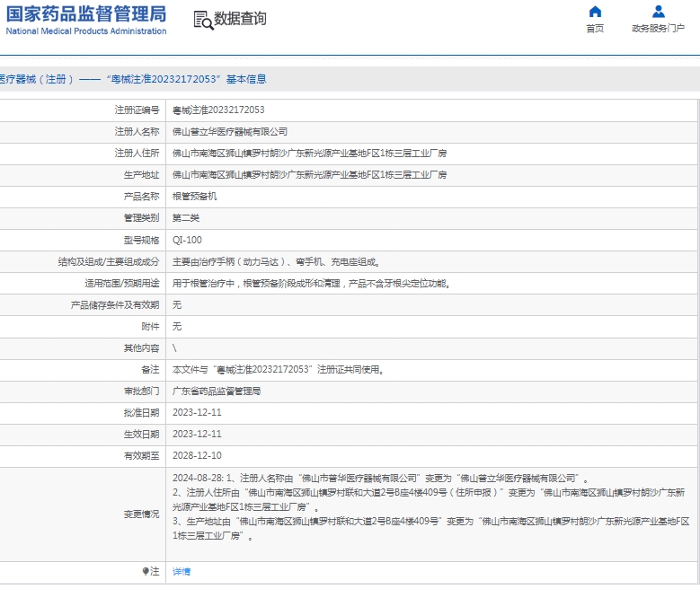The image size is (700, 589).
Task: Click the 数据查询 title text
Action: [x=240, y=19]
